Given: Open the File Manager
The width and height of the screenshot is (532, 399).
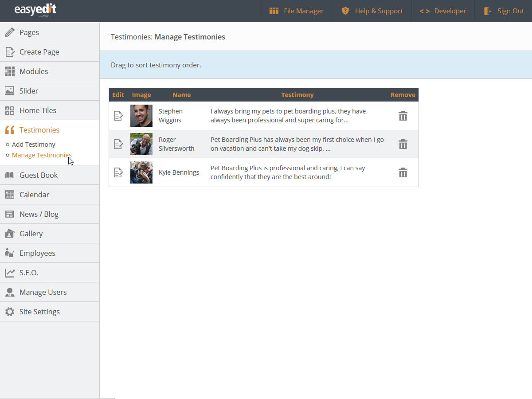Looking at the screenshot, I should (x=297, y=11).
